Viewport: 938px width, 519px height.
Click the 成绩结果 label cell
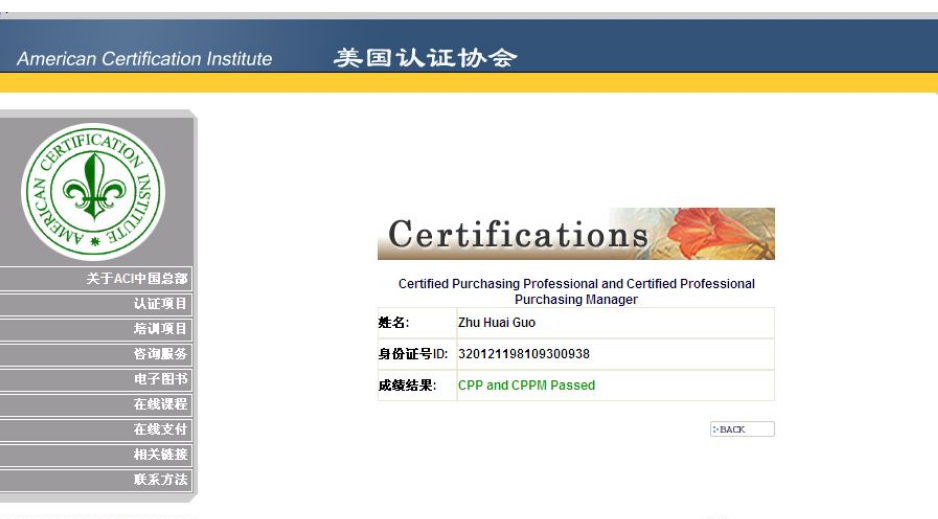pos(417,386)
